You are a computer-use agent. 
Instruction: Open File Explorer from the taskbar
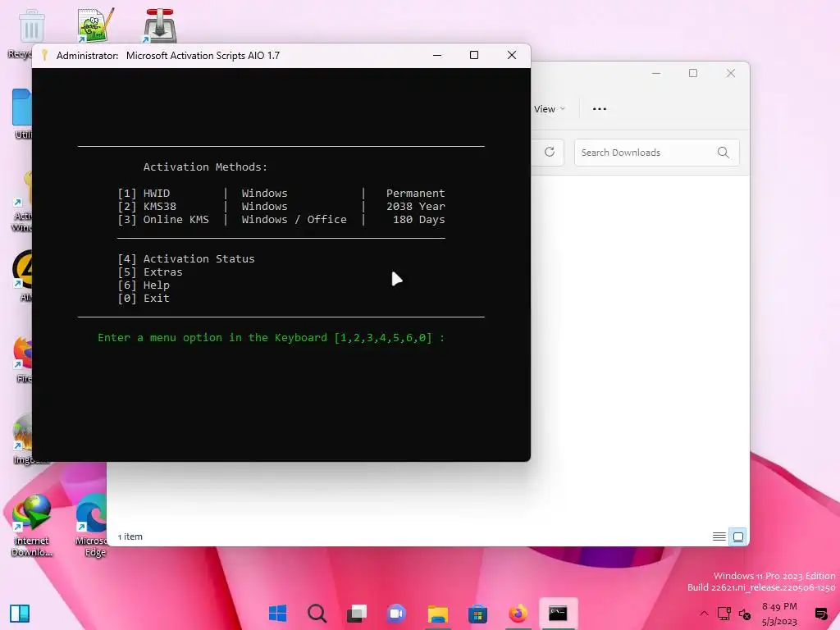pyautogui.click(x=437, y=613)
